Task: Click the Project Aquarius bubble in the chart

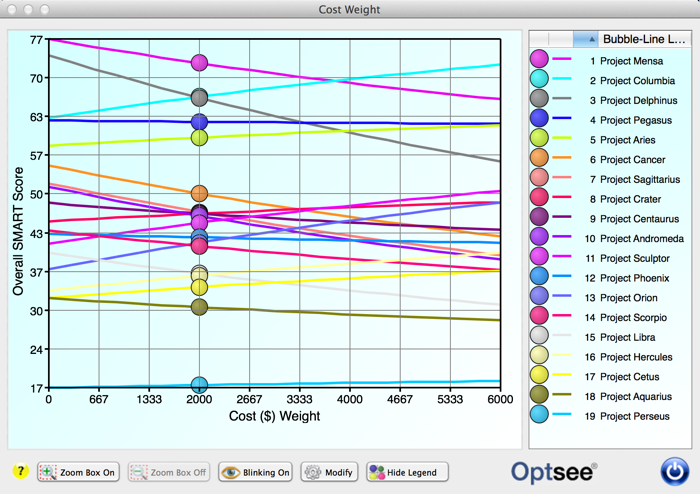Action: (199, 306)
